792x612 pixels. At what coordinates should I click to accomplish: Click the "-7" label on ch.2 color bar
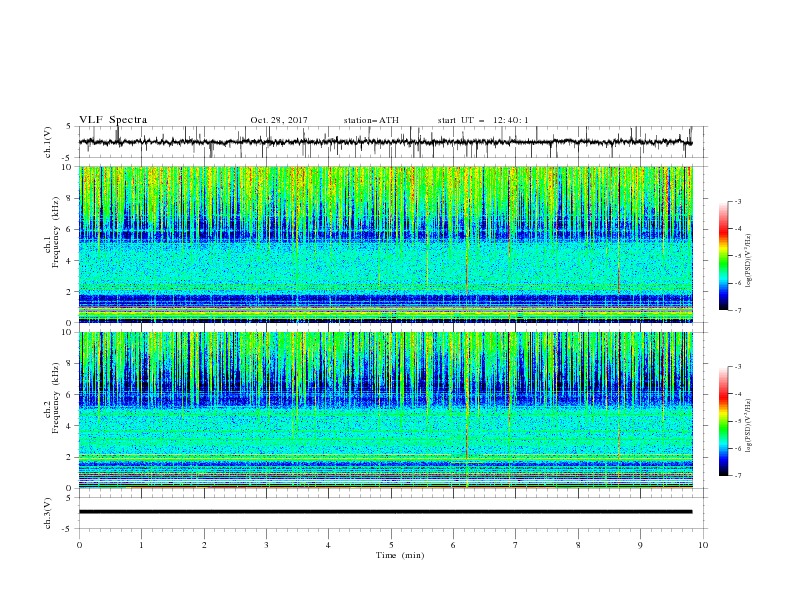[x=737, y=476]
